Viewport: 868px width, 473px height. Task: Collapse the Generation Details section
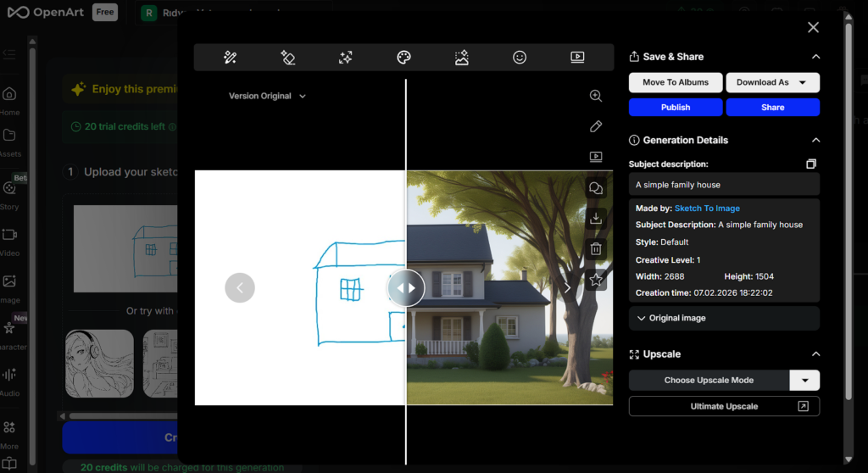(816, 140)
